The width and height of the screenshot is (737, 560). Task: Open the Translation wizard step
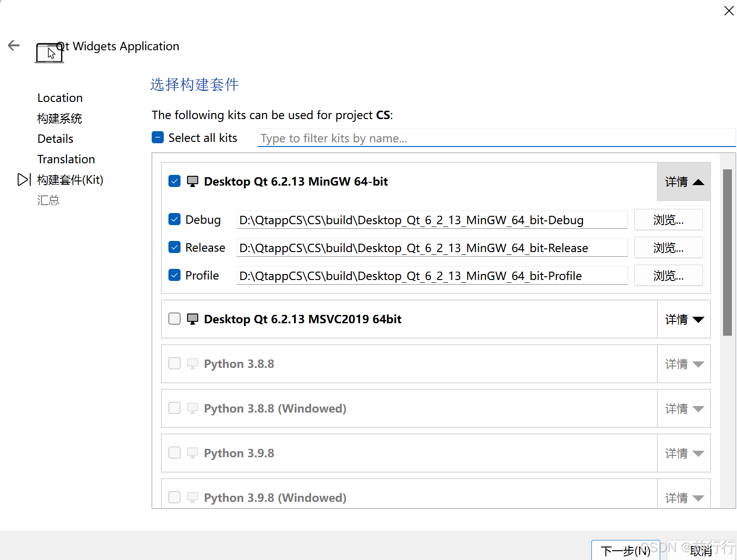pos(66,159)
